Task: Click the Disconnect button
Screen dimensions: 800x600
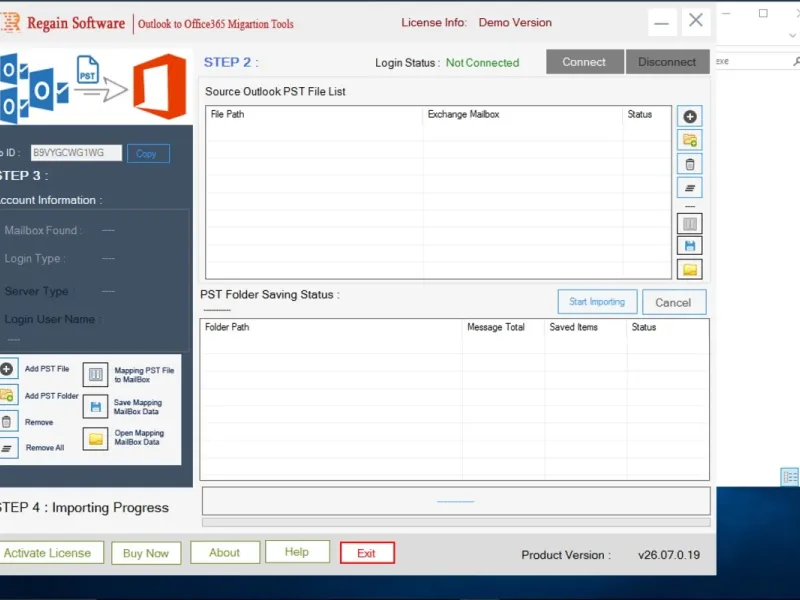Action: tap(667, 62)
